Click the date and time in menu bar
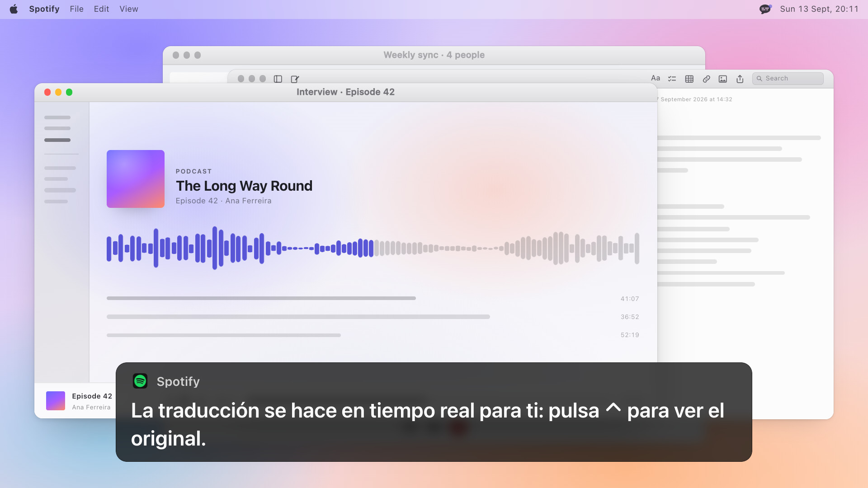The width and height of the screenshot is (868, 488). pos(819,9)
